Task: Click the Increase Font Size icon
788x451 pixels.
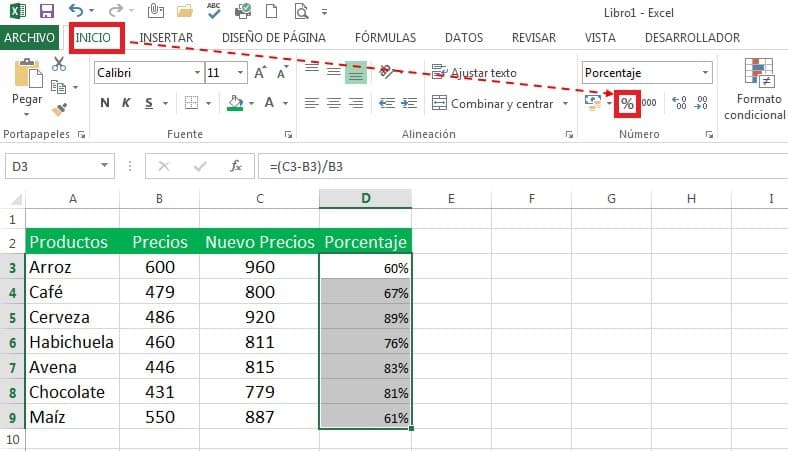Action: [260, 73]
